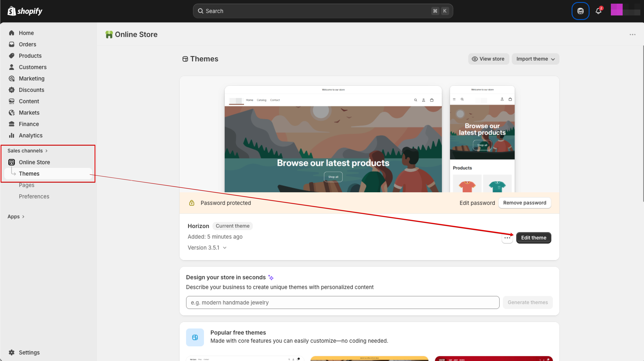Open Horizon theme more actions menu

pyautogui.click(x=507, y=238)
